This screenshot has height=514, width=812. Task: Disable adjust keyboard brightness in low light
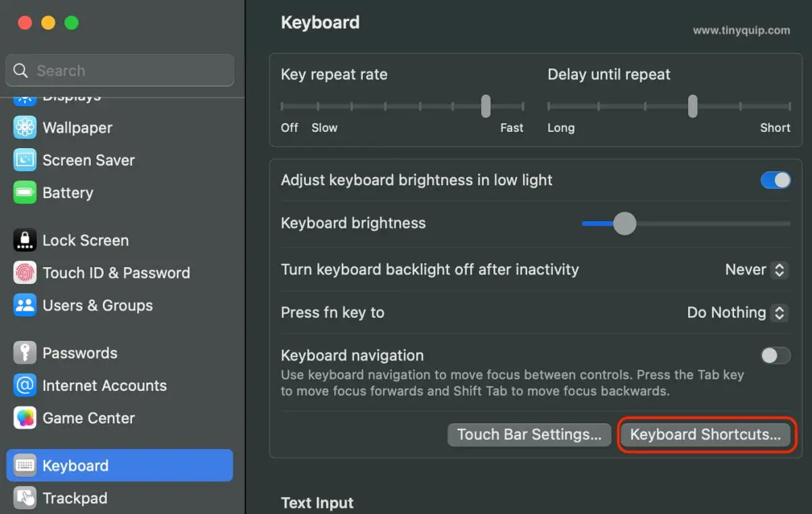775,180
